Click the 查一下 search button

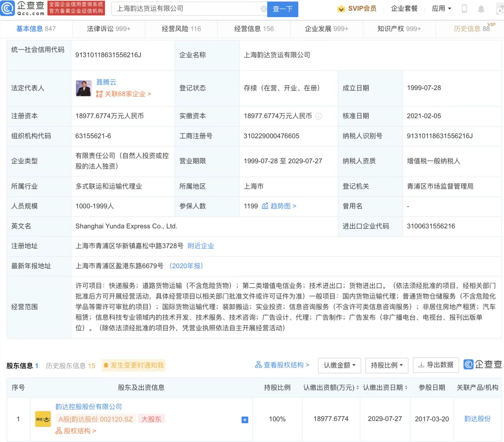283,9
